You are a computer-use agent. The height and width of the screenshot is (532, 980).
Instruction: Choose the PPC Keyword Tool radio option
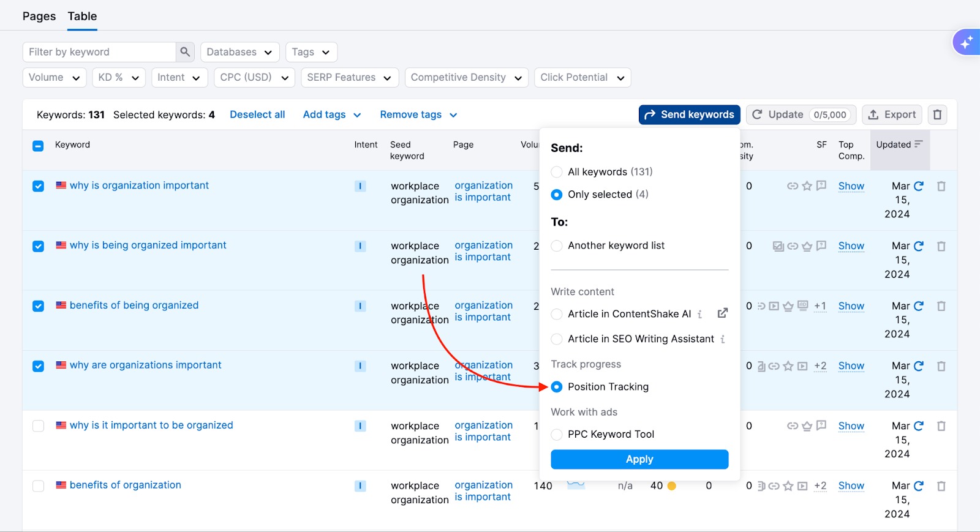[x=557, y=435]
